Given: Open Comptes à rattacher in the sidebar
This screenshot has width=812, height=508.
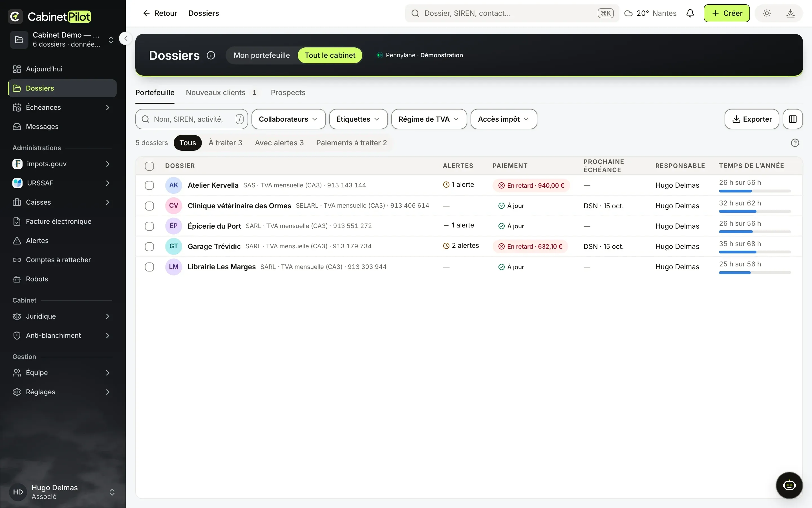Looking at the screenshot, I should [62, 260].
